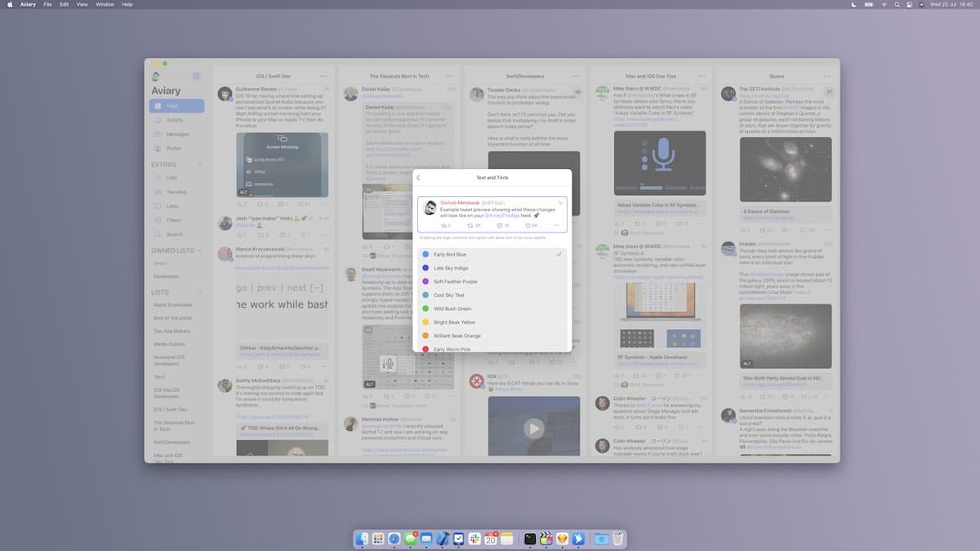Viewport: 980px width, 551px height.
Task: Open File menu in menu bar
Action: coord(49,5)
